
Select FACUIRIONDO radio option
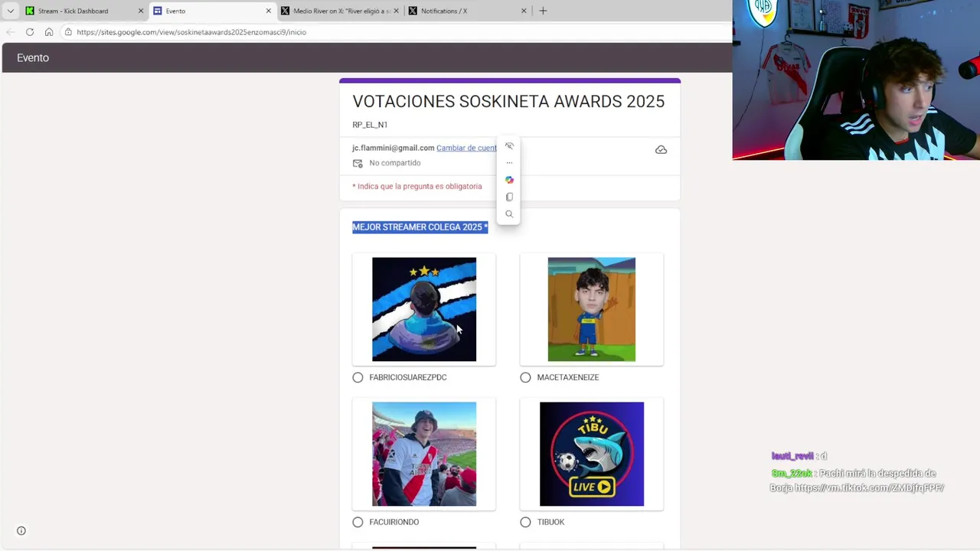[x=358, y=522]
